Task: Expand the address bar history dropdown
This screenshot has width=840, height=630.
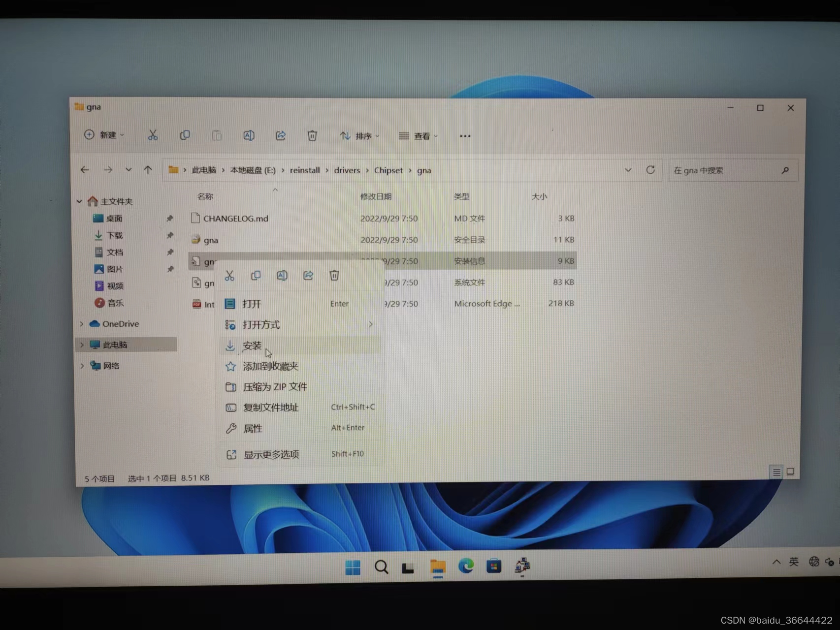Action: [x=628, y=170]
